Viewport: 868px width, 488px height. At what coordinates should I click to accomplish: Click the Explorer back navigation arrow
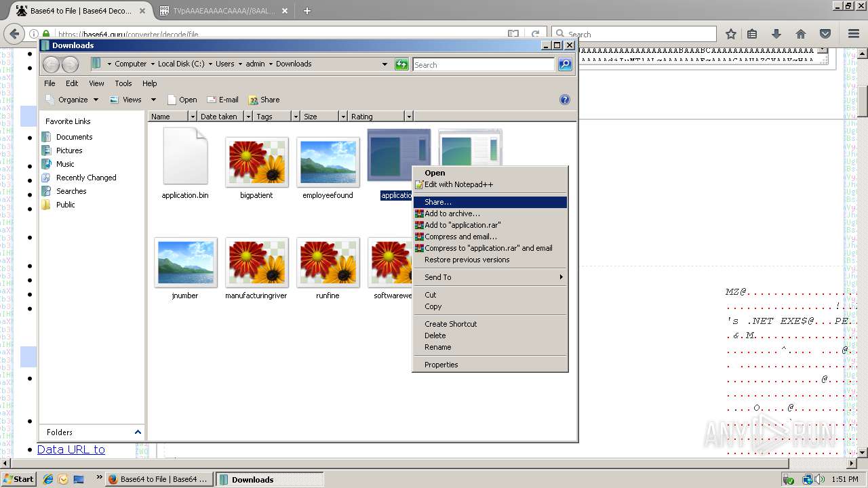(x=51, y=64)
